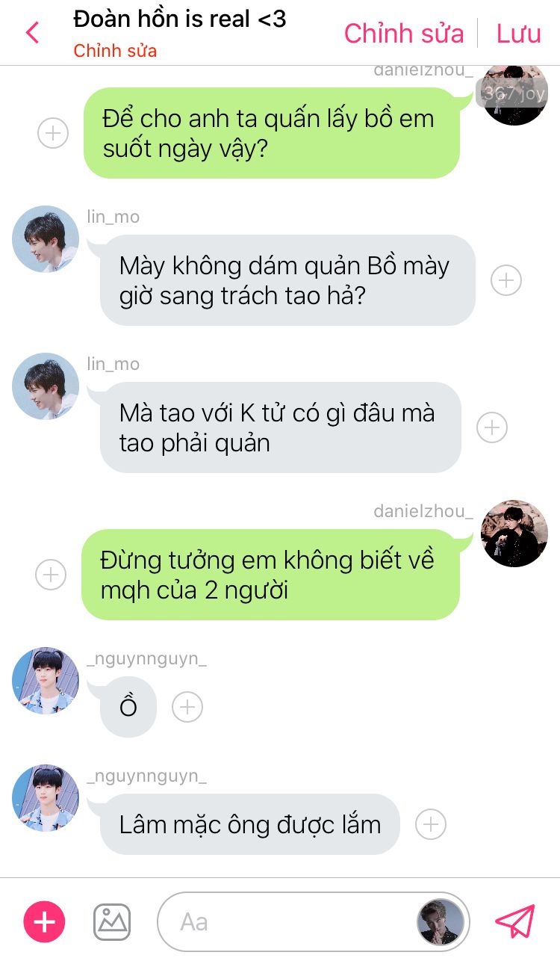Tap plus beside 'Đừng tưởng em không biết' message
Screen dimensions: 560x967
pos(51,575)
